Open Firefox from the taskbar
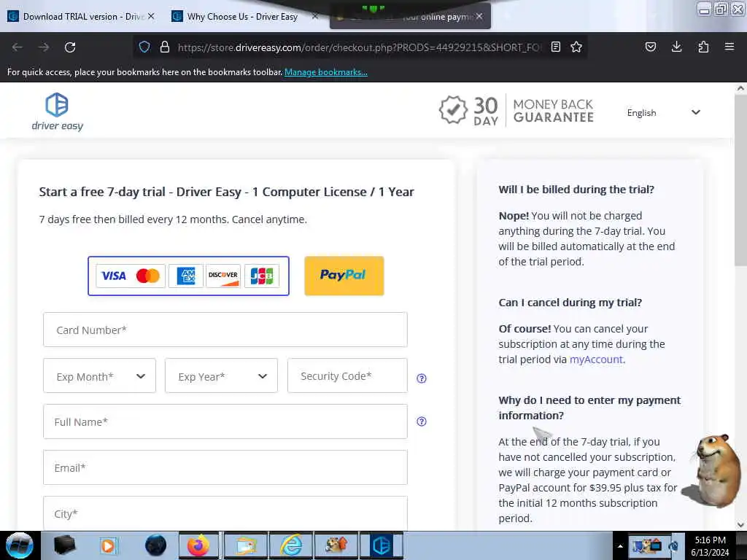 point(198,545)
